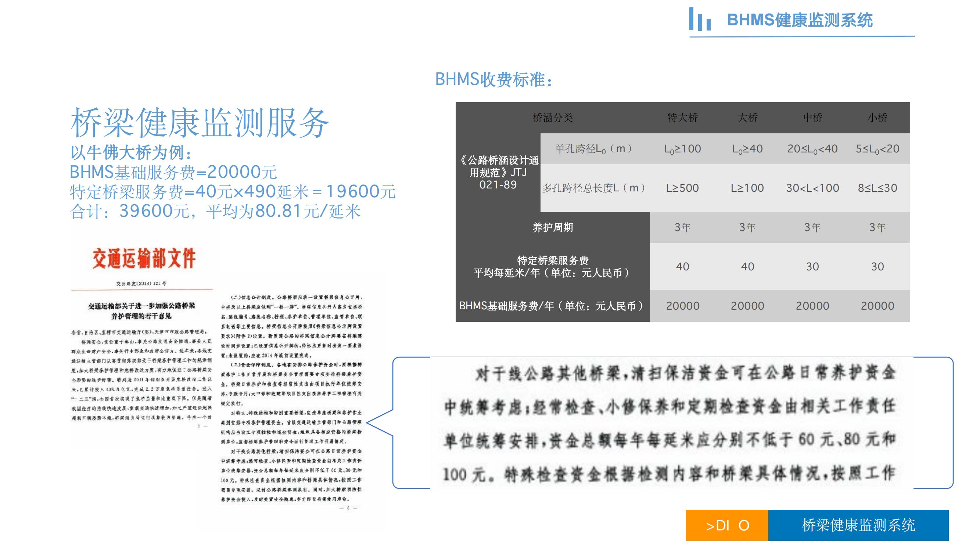Click the L≥500 table cell

[x=682, y=188]
